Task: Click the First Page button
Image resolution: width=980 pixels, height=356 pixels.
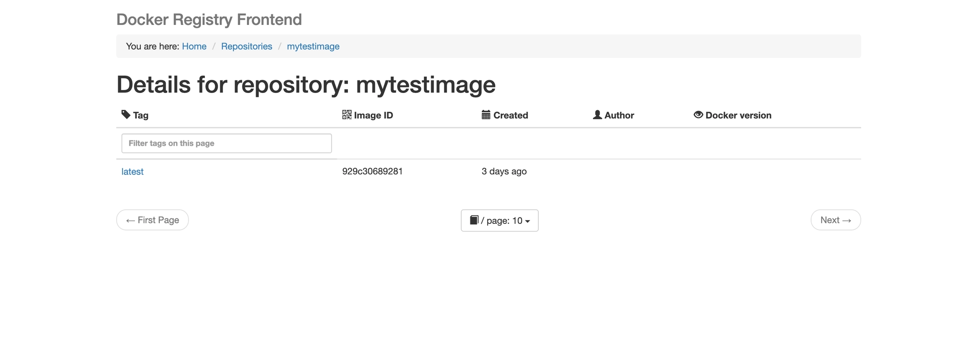Action: (x=153, y=220)
